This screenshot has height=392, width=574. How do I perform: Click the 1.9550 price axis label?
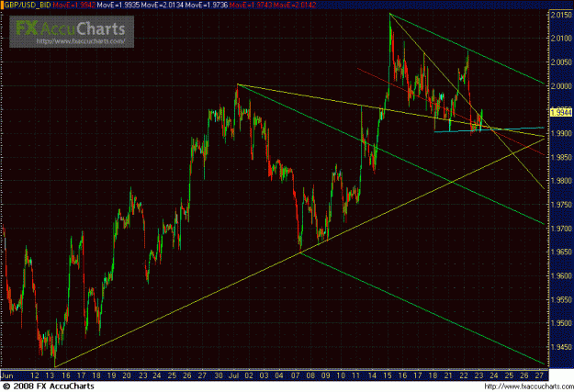click(561, 300)
